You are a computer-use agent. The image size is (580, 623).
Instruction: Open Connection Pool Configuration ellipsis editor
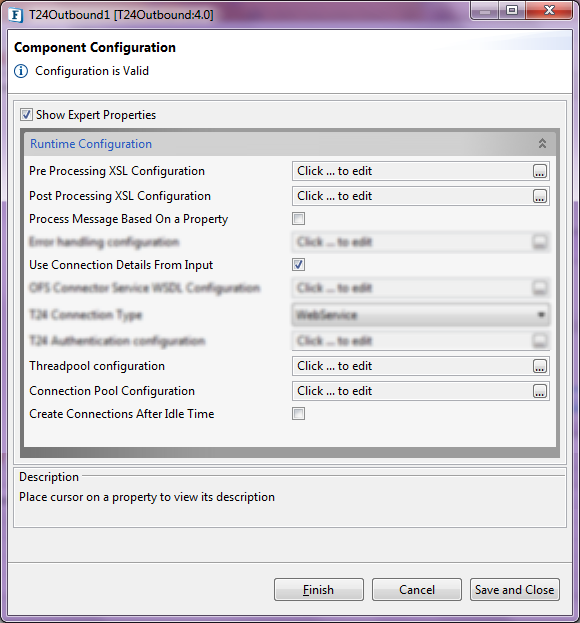click(539, 391)
